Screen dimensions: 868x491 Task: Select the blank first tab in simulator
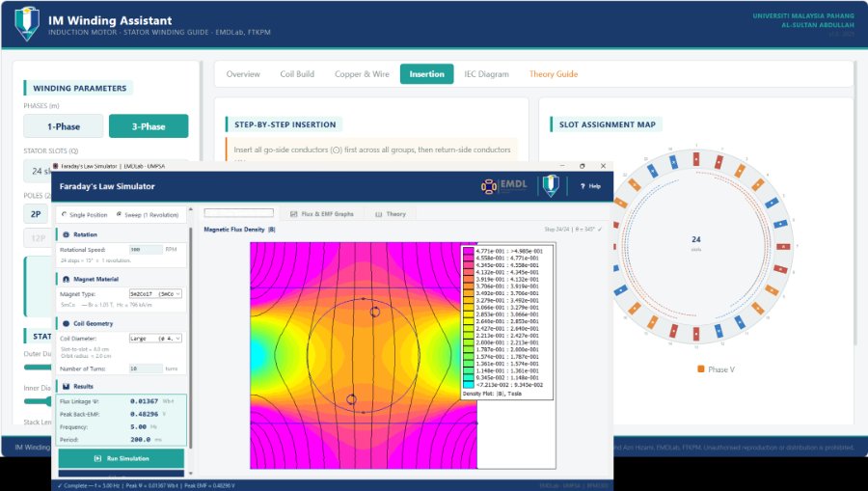click(238, 213)
